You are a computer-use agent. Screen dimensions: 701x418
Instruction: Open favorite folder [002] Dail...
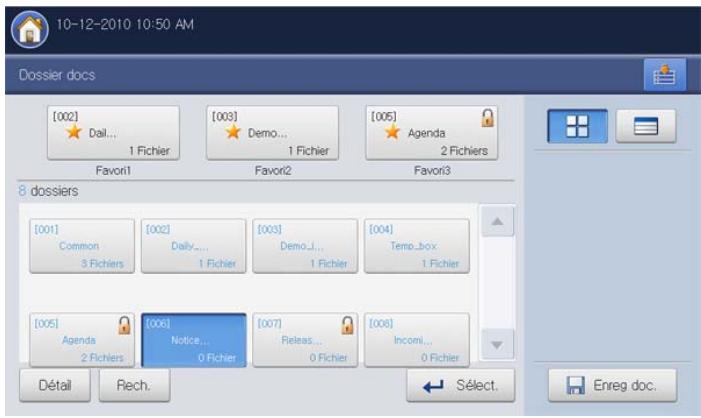pos(113,133)
